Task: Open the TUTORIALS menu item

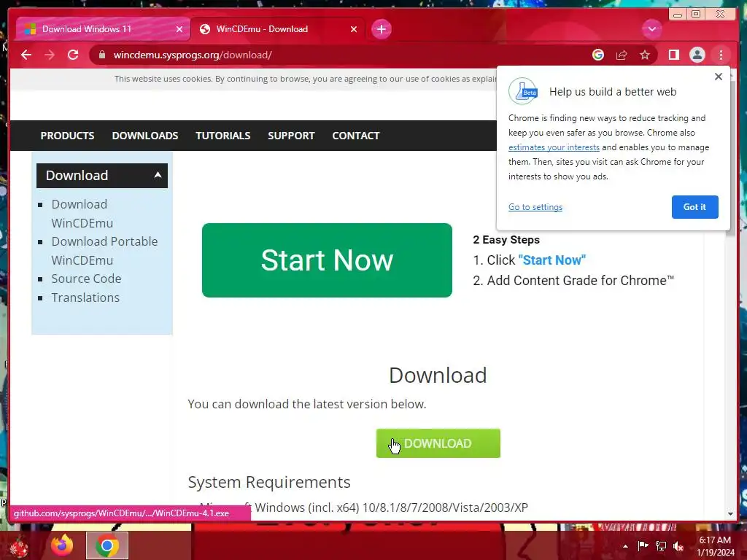Action: coord(223,136)
